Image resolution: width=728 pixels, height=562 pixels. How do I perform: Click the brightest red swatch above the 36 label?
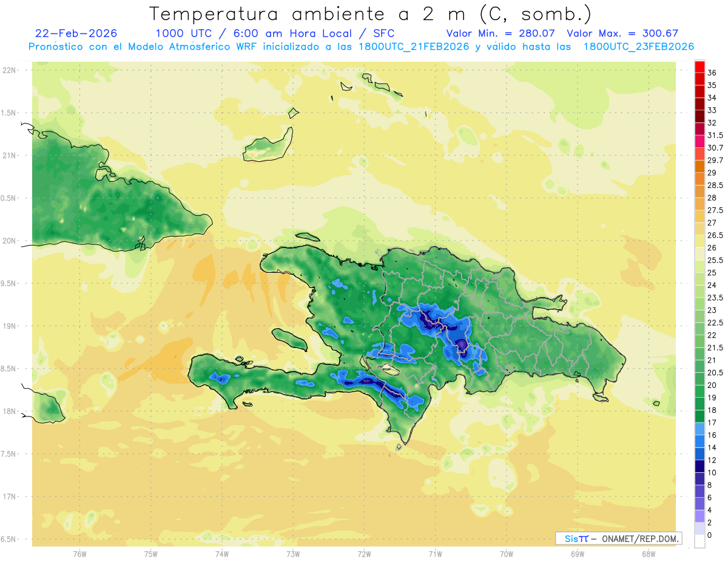coord(699,67)
